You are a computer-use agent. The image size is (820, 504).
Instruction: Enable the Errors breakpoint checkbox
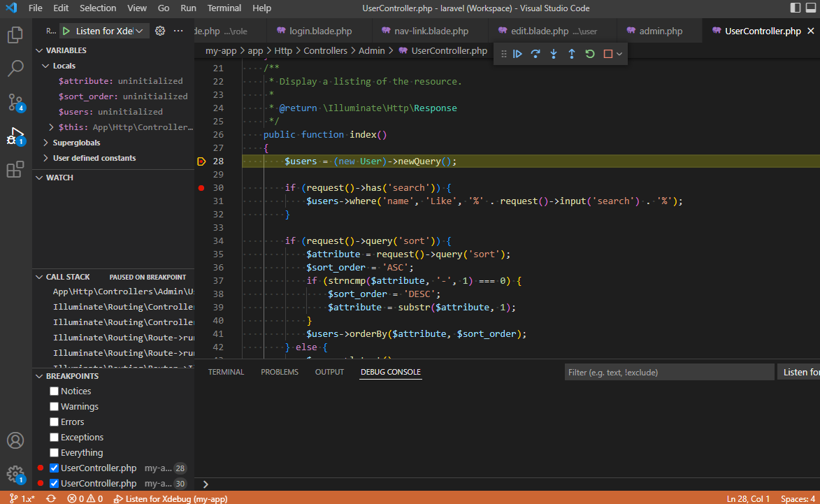(x=54, y=422)
